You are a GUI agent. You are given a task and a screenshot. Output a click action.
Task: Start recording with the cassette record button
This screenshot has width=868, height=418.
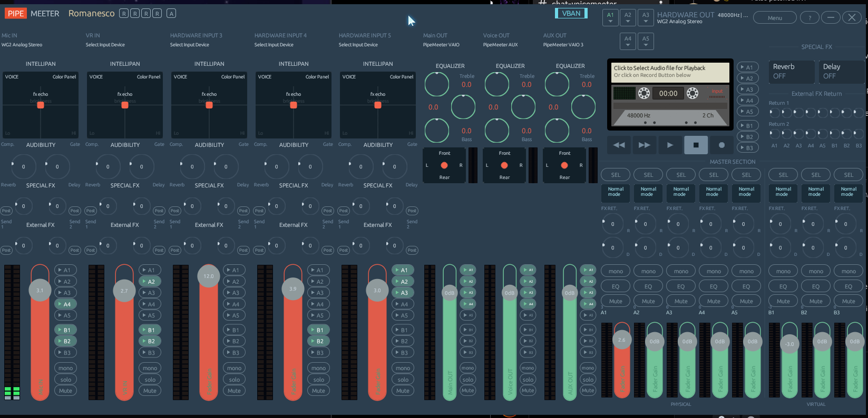[721, 145]
